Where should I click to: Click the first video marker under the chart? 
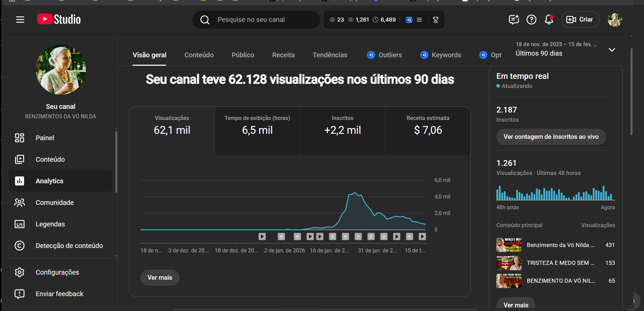262,237
